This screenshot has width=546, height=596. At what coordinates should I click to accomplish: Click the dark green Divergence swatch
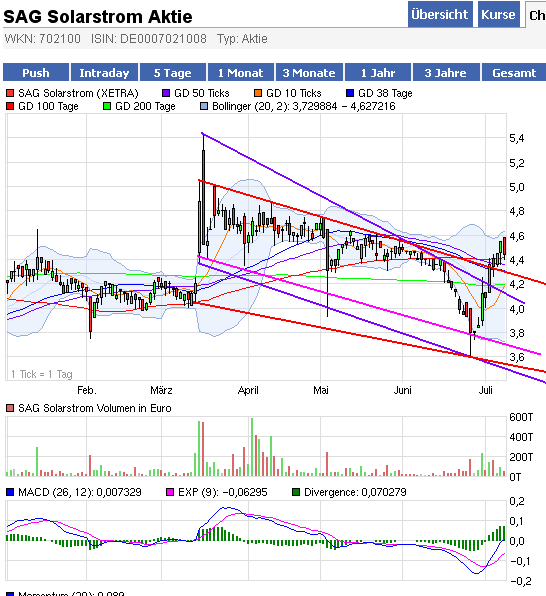pyautogui.click(x=296, y=492)
